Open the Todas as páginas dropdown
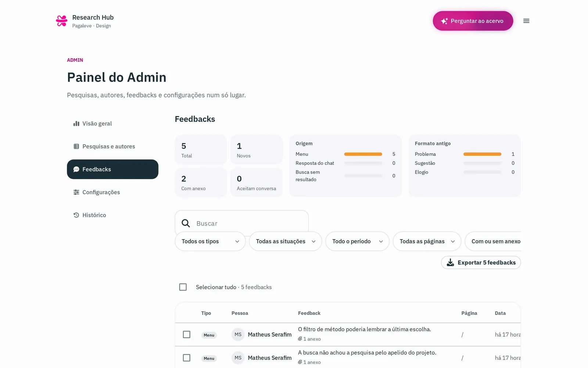This screenshot has width=588, height=368. coord(427,241)
